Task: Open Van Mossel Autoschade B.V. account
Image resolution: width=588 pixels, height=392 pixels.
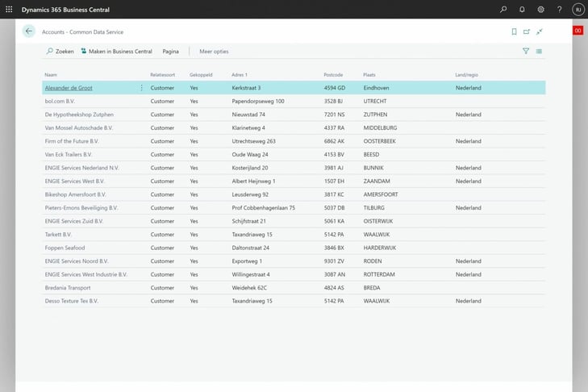Action: click(79, 128)
